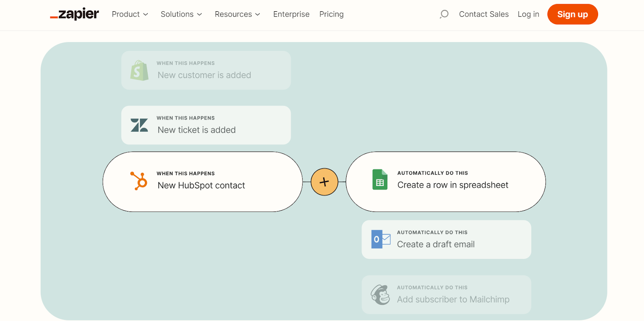Viewport: 644px width, 321px height.
Task: Expand the Resources dropdown menu
Action: point(237,14)
